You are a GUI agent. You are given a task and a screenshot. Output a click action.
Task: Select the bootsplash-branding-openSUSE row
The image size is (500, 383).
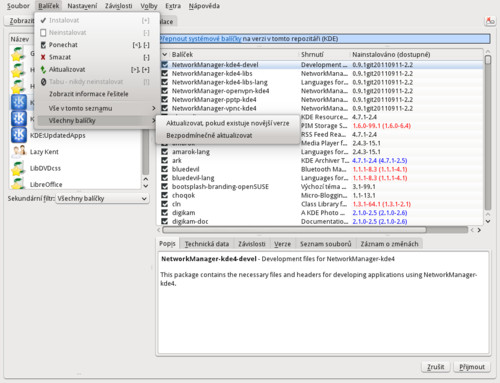click(x=320, y=186)
